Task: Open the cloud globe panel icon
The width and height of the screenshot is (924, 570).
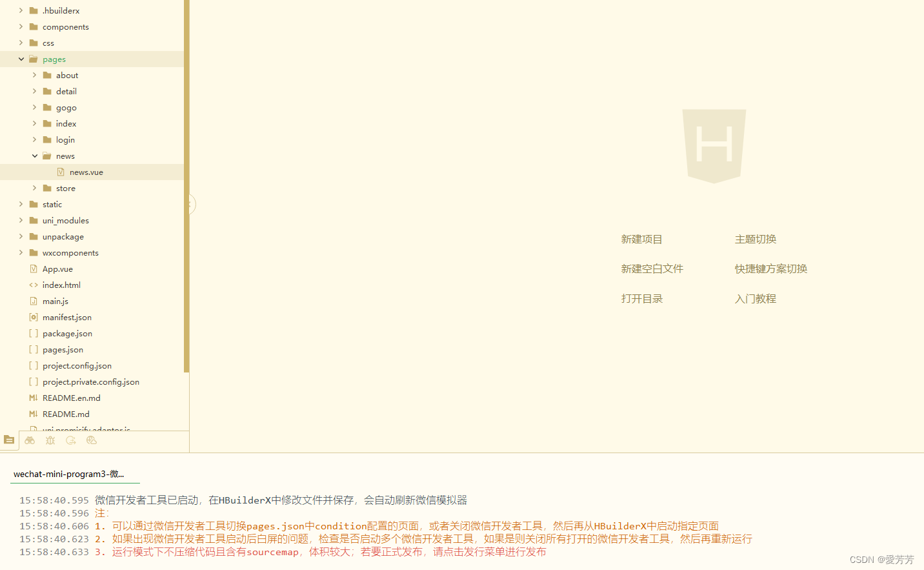Action: pos(92,440)
